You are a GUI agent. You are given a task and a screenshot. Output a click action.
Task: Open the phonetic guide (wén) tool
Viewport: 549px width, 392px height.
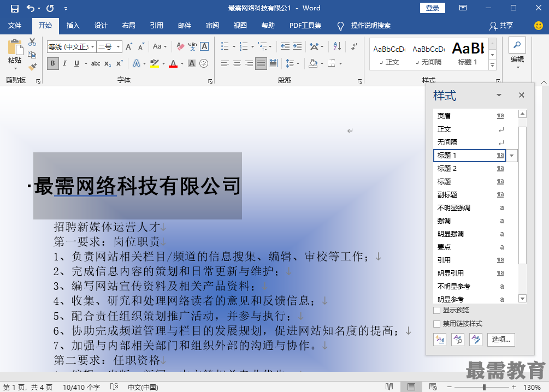coord(192,46)
